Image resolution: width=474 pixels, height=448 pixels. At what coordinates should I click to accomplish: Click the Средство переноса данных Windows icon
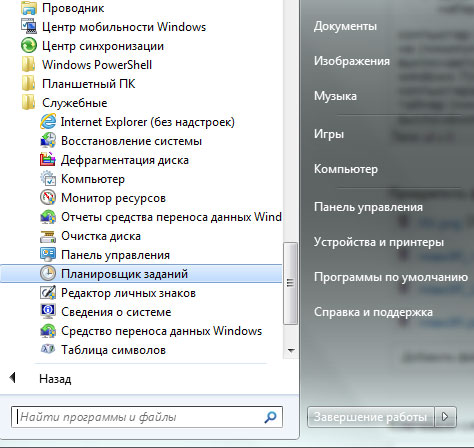[x=48, y=331]
